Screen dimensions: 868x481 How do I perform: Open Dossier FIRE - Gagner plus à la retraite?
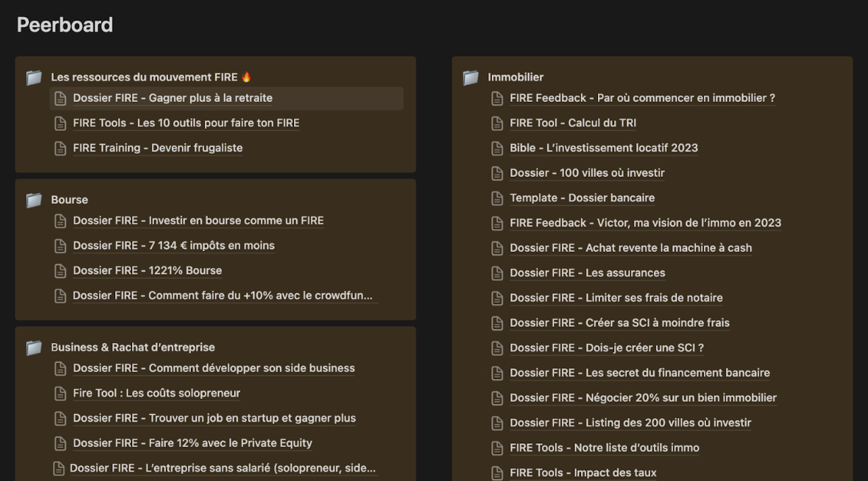coord(172,98)
